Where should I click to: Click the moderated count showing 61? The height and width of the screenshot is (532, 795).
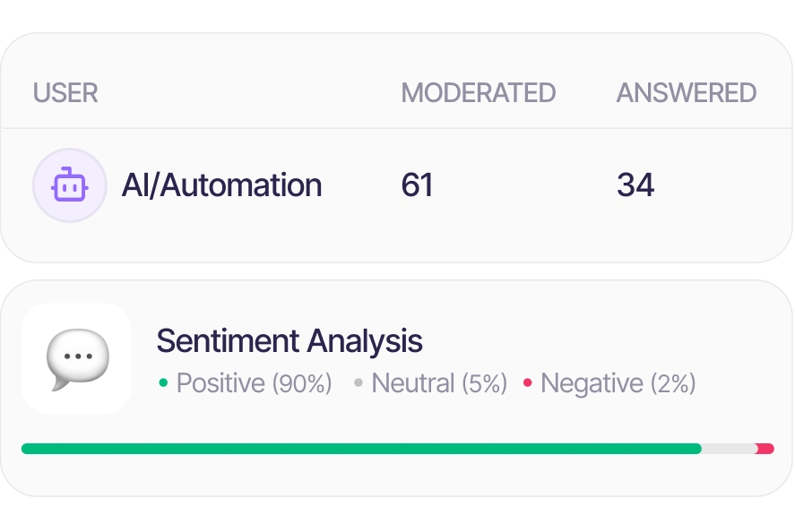click(418, 184)
